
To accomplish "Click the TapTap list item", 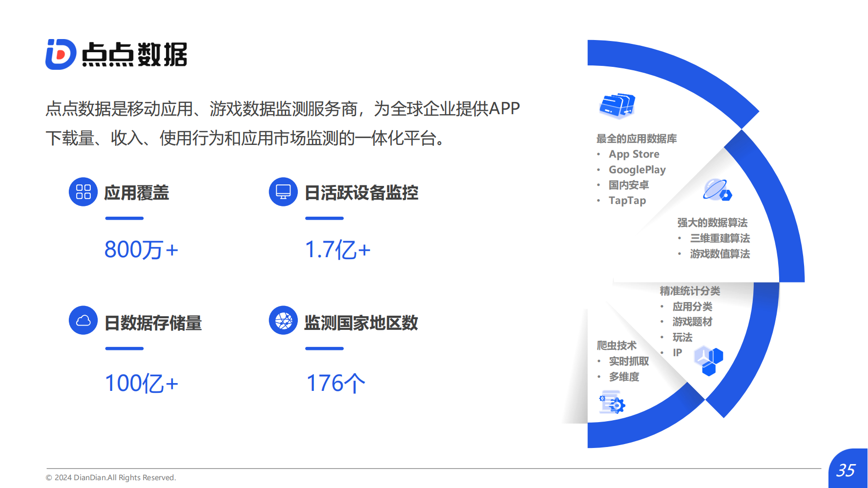I will click(627, 201).
